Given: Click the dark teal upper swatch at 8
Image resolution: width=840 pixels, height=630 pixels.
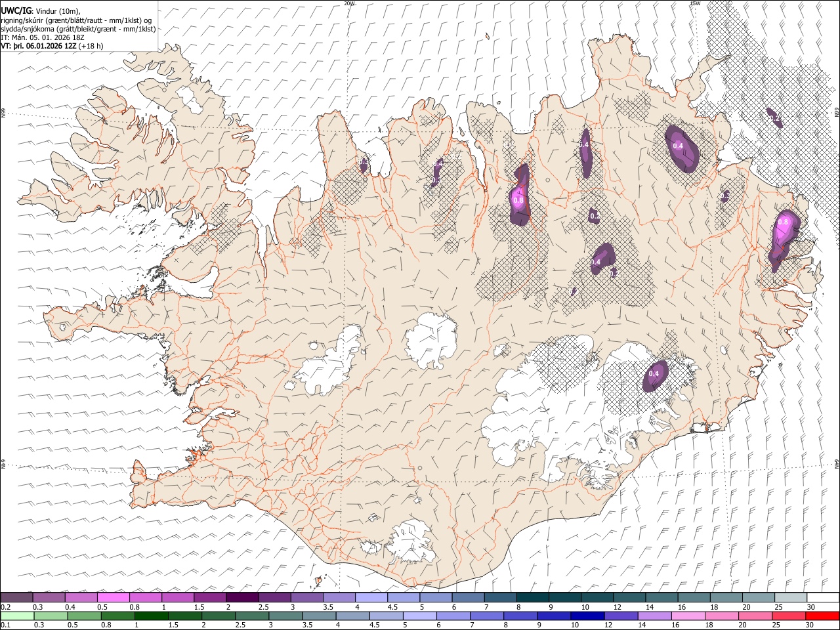Looking at the screenshot, I should click(x=532, y=598).
